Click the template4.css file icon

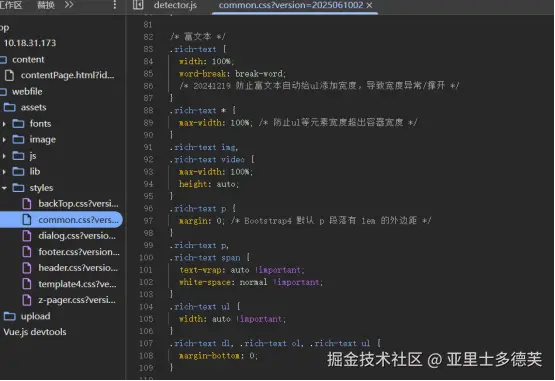[27, 284]
